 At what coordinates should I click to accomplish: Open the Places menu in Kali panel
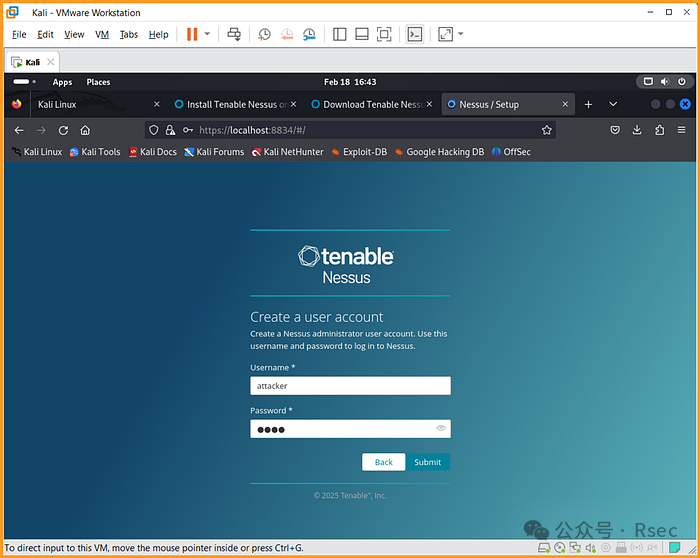click(98, 82)
